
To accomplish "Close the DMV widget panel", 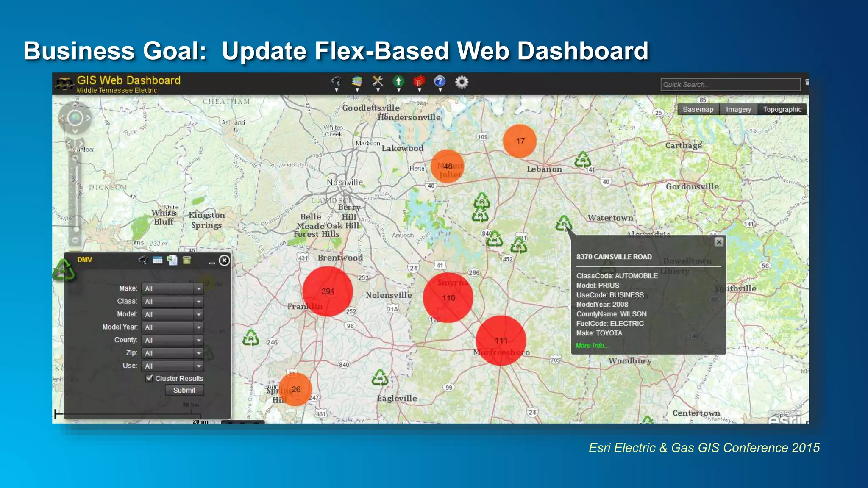I will (224, 260).
